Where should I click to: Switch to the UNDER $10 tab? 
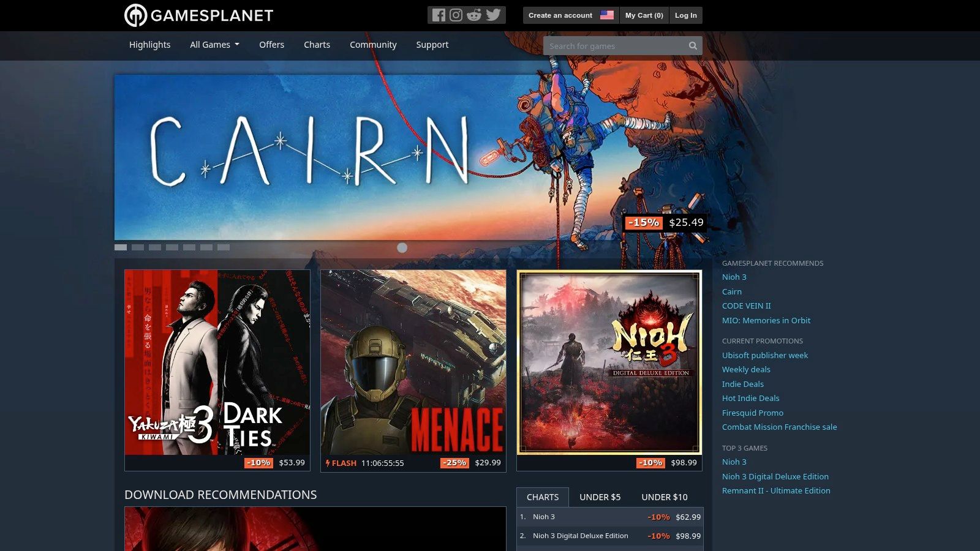[665, 497]
